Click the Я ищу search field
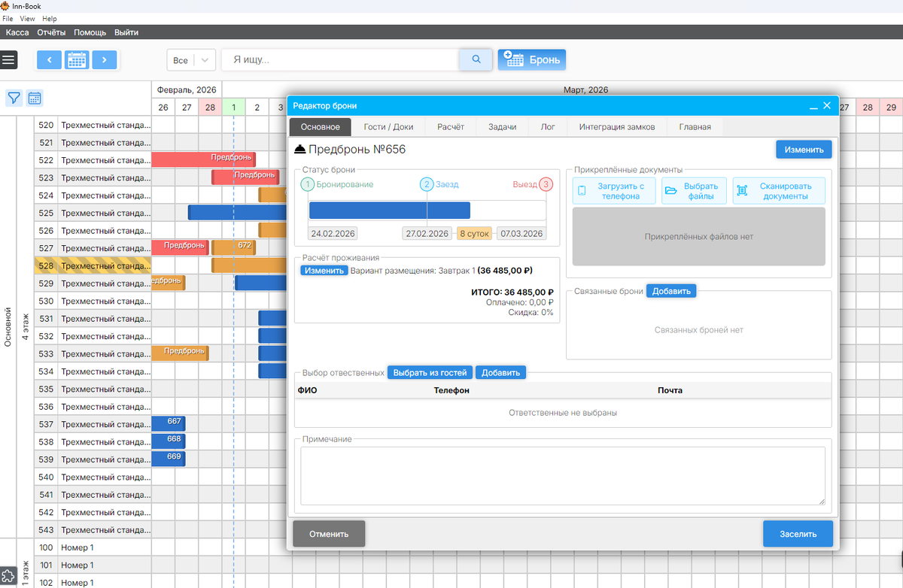The image size is (903, 588). pyautogui.click(x=340, y=60)
